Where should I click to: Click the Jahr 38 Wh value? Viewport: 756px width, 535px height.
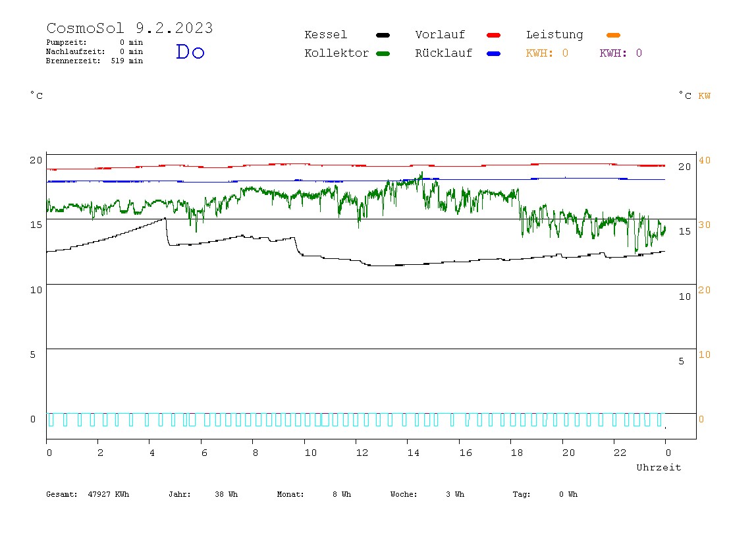point(203,494)
